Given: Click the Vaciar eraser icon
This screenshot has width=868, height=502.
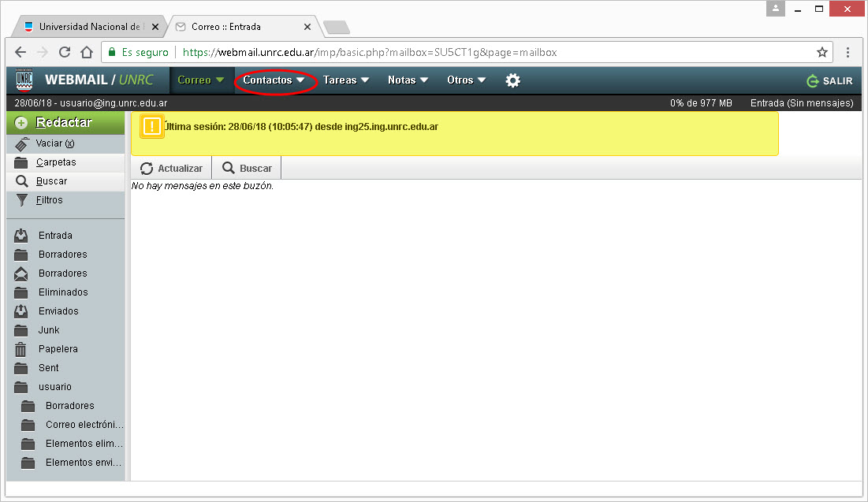Looking at the screenshot, I should (21, 144).
